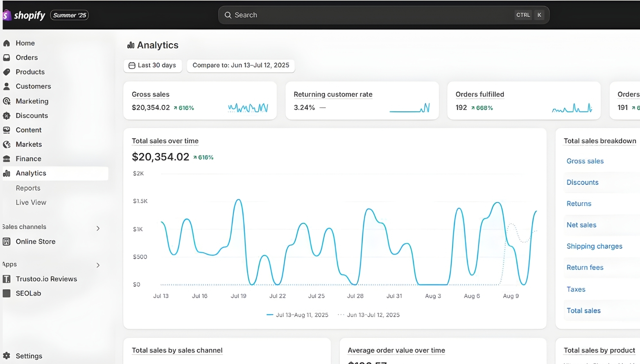Screen dimensions: 640x364
Task: Expand the Apps section chevron
Action: [98, 265]
